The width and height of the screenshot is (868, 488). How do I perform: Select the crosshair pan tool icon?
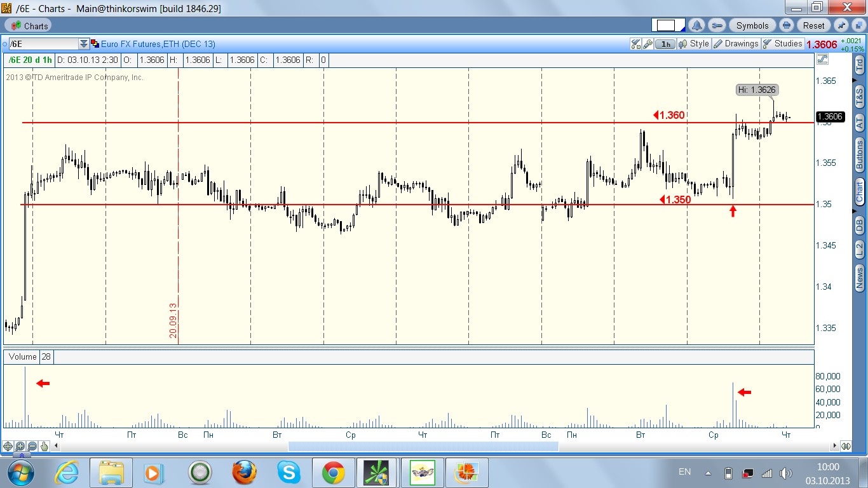(x=8, y=446)
